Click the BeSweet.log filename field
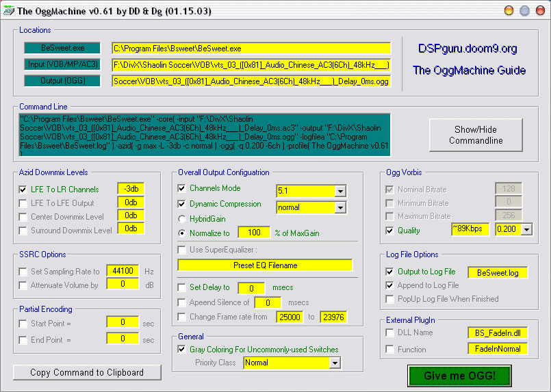 (x=498, y=273)
